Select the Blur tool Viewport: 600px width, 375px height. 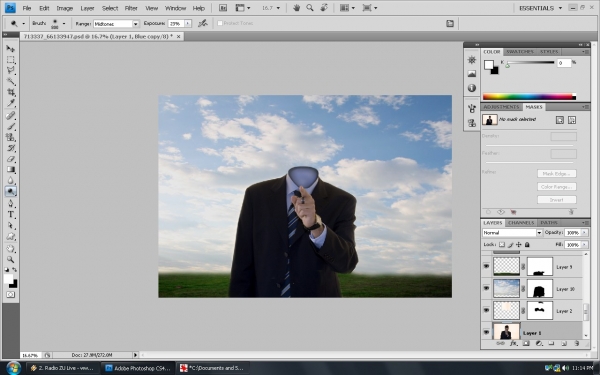[x=10, y=180]
